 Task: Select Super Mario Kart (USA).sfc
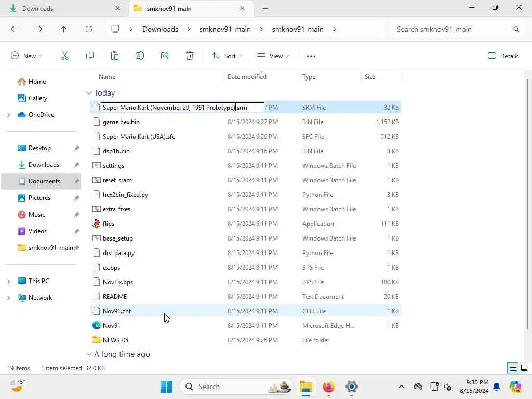pos(139,137)
